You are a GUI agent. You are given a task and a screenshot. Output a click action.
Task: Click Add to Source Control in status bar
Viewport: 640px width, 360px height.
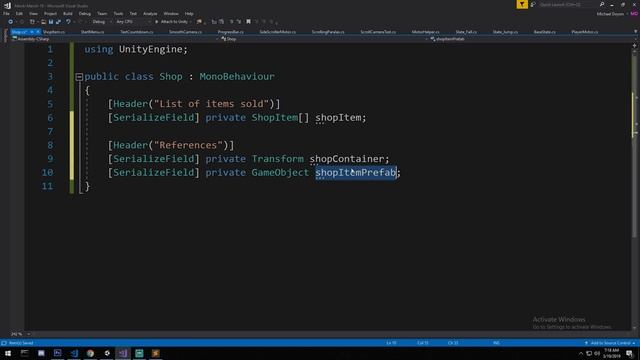point(610,343)
